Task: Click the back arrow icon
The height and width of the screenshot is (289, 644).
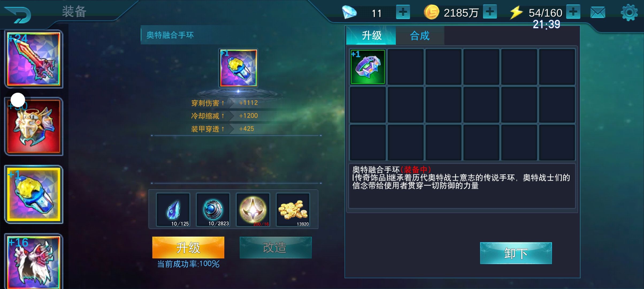Action: click(18, 15)
